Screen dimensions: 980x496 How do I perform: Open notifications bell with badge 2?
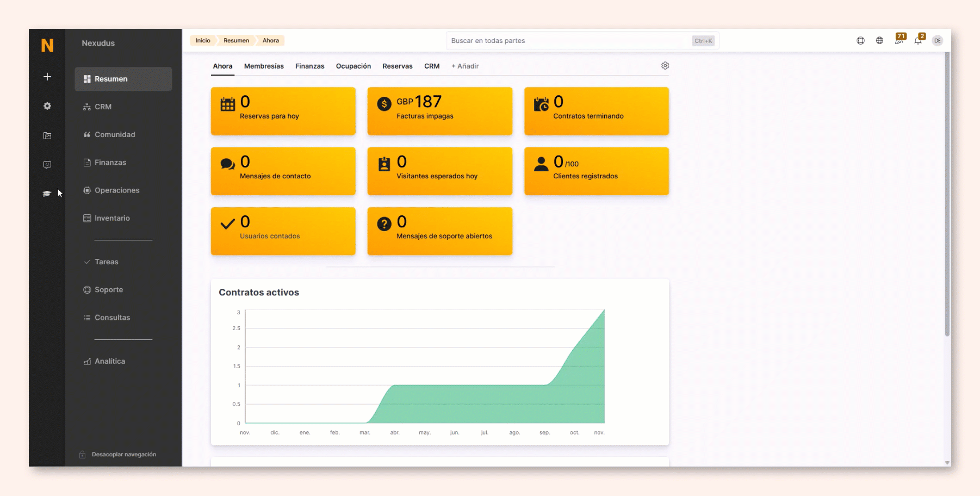tap(919, 40)
